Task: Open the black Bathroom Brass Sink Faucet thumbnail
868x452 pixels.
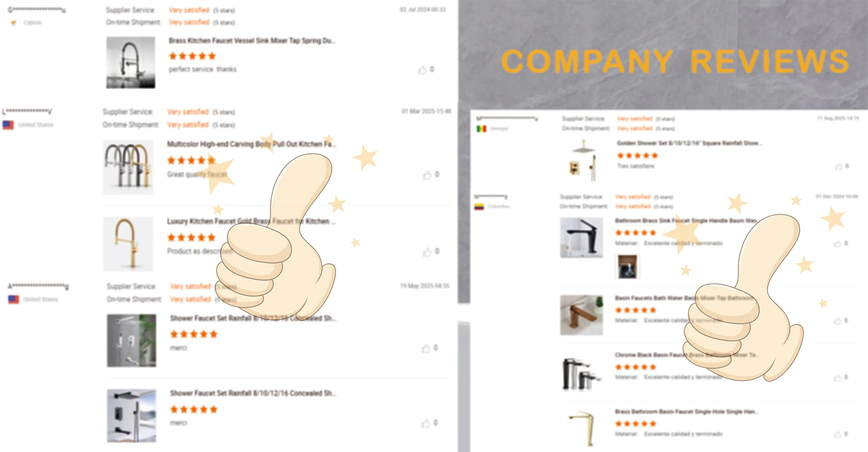Action: tap(581, 238)
